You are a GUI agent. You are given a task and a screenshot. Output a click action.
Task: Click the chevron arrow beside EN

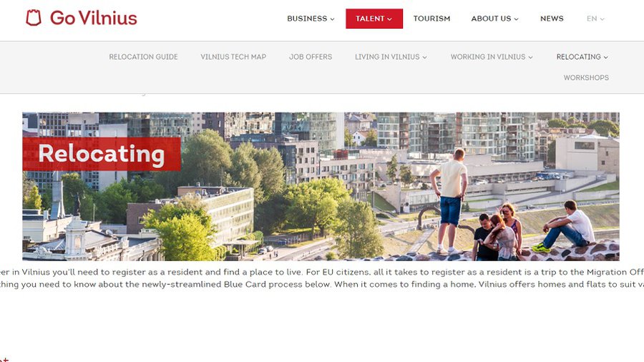(602, 19)
